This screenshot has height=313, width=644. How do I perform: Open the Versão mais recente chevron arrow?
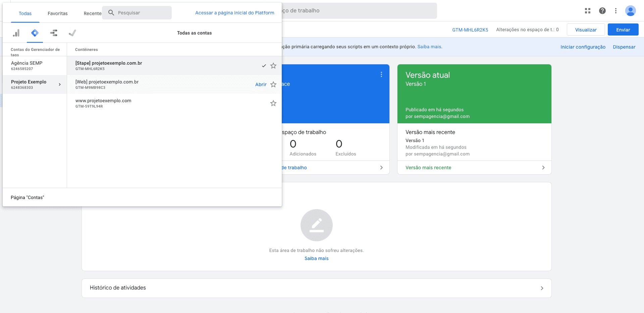[x=543, y=168]
